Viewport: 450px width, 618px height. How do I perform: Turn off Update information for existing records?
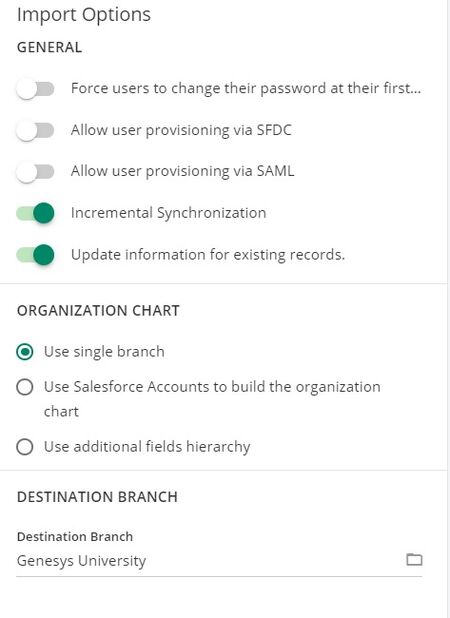[x=35, y=255]
